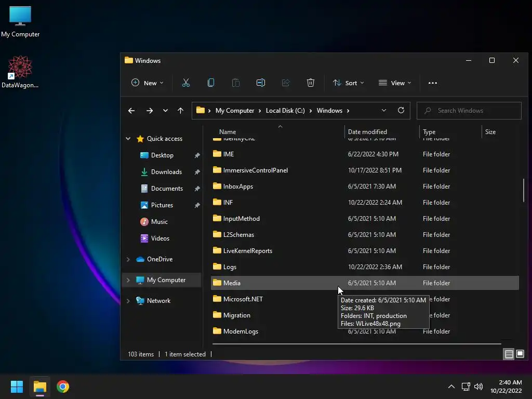Expand address bar history dropdown
Screen dimensions: 532x399
tap(384, 110)
